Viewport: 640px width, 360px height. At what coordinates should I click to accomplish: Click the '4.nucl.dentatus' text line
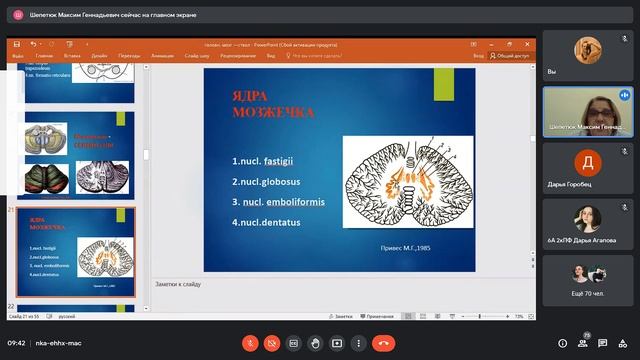click(266, 222)
